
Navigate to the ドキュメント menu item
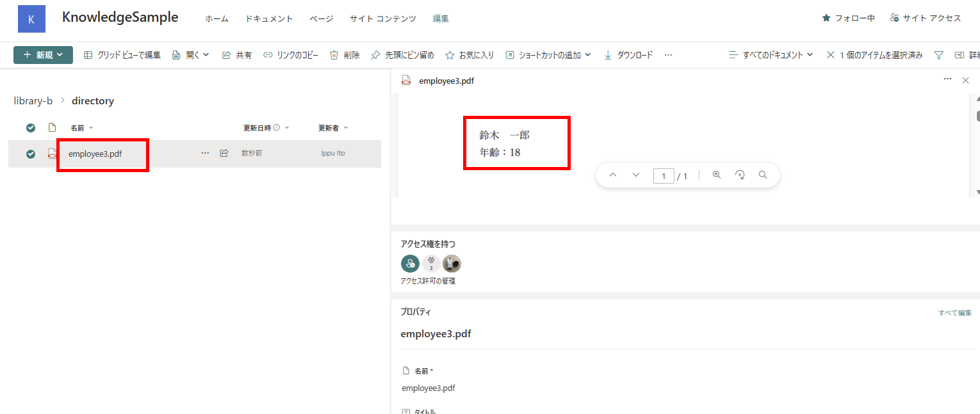(x=268, y=19)
